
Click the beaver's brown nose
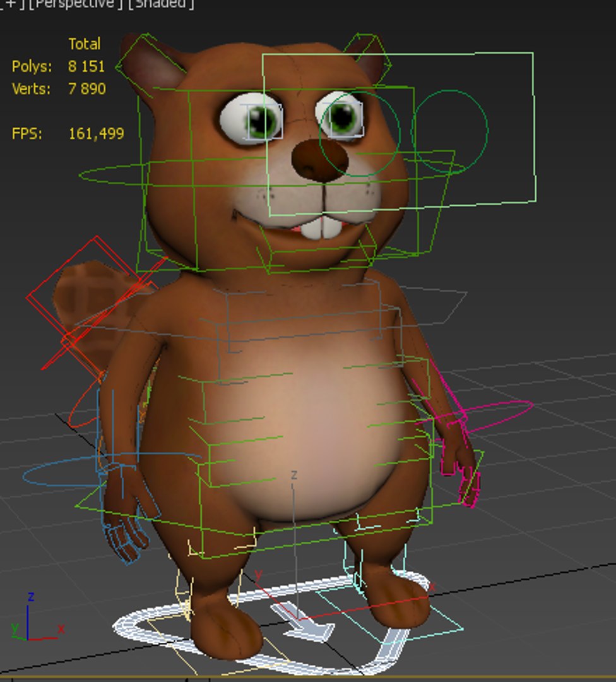point(319,160)
